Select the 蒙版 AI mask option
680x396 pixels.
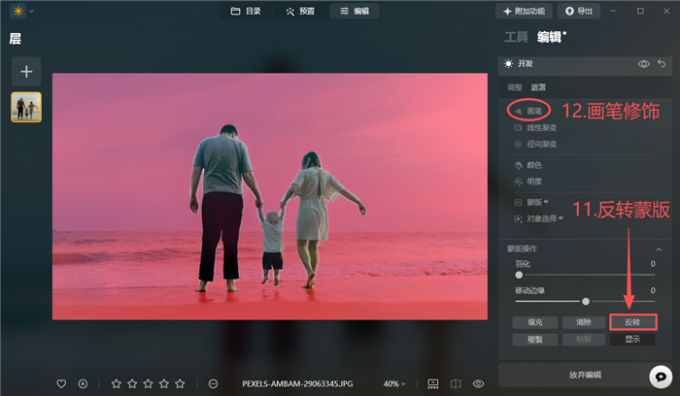[x=531, y=202]
